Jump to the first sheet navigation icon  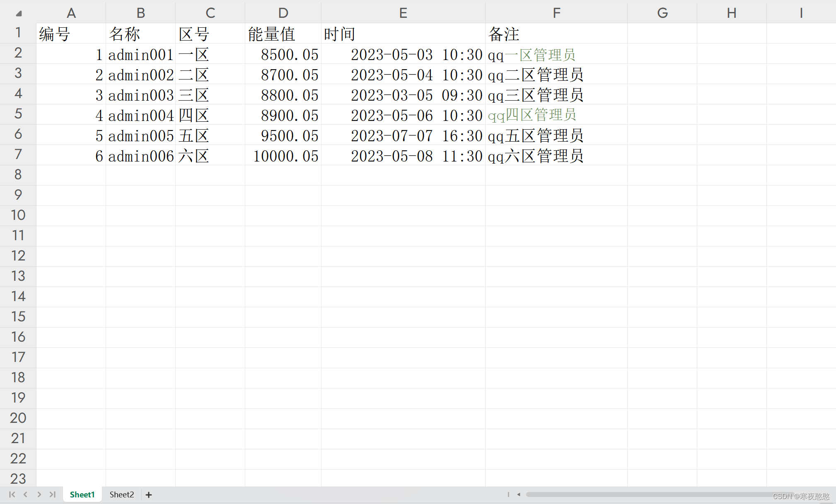pos(12,494)
